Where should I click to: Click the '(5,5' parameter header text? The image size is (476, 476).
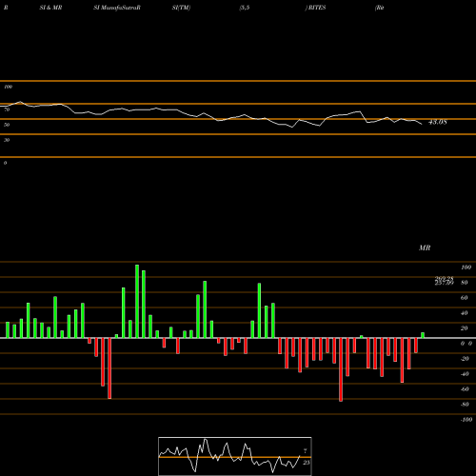click(245, 8)
